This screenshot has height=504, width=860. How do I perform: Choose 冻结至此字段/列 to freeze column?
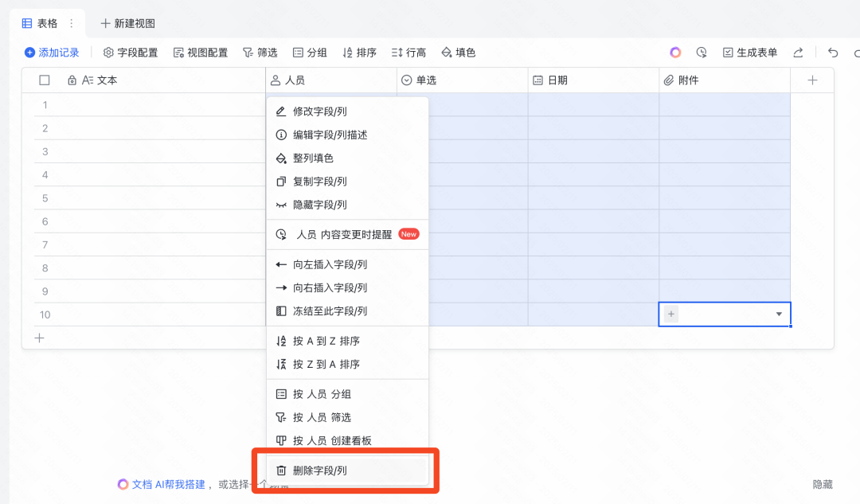(330, 311)
